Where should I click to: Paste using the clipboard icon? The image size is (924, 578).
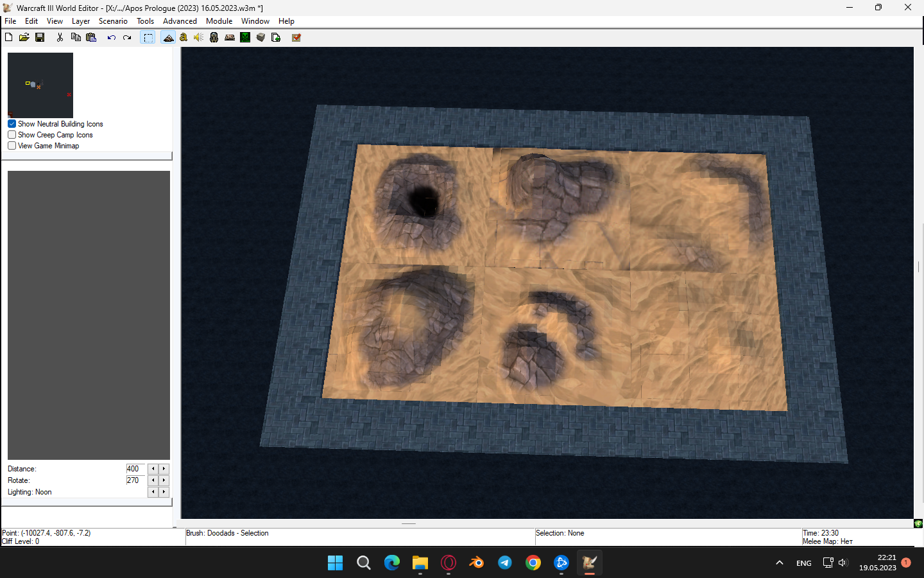click(x=91, y=37)
